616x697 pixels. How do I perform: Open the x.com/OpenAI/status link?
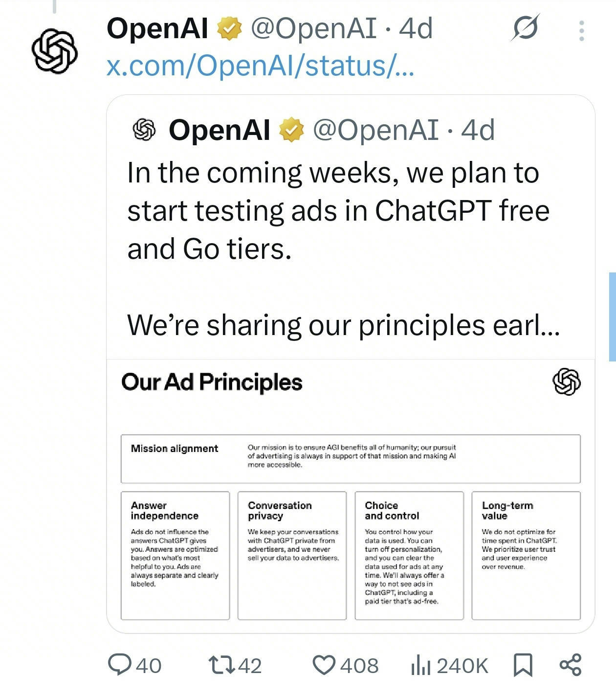coord(259,67)
